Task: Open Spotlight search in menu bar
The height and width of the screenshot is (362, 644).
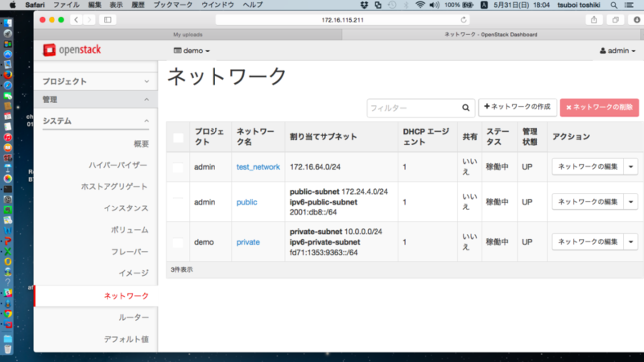Action: [x=614, y=5]
